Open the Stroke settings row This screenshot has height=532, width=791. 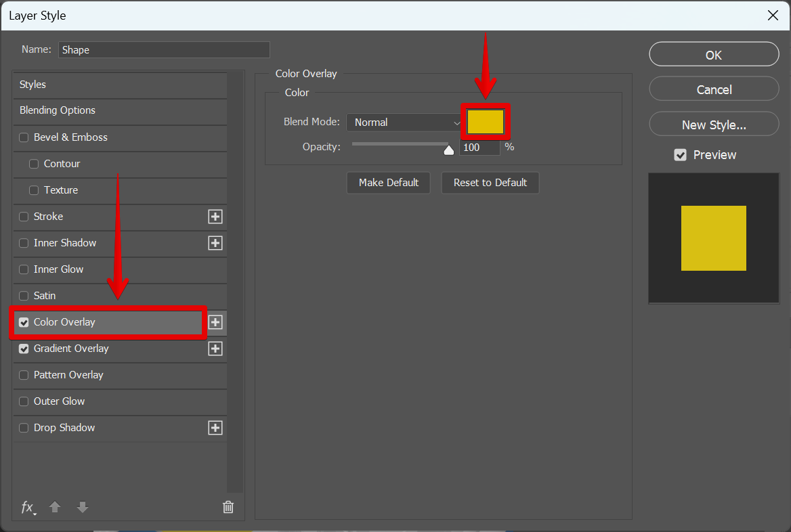click(120, 217)
